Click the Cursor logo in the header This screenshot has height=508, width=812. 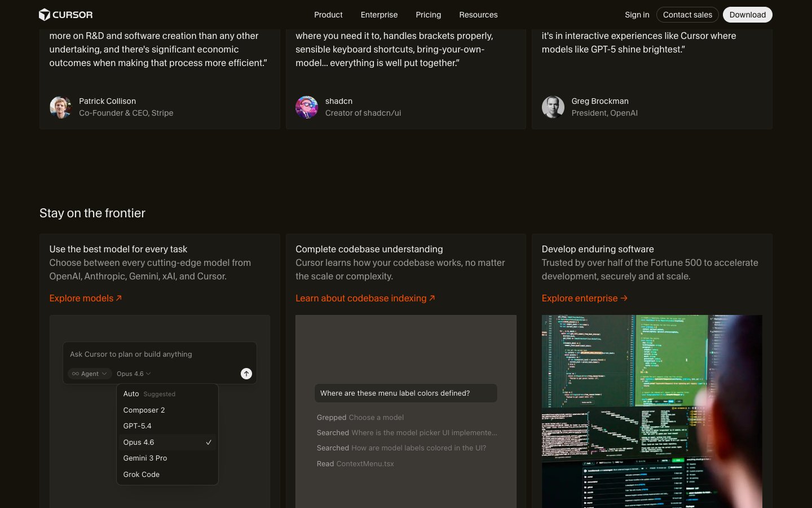click(x=65, y=15)
